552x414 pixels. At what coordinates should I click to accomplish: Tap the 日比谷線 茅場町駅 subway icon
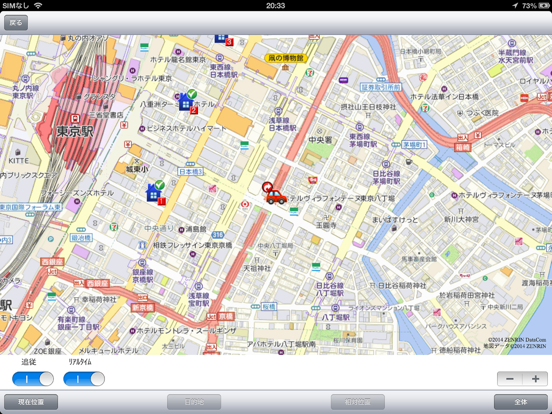click(x=386, y=164)
